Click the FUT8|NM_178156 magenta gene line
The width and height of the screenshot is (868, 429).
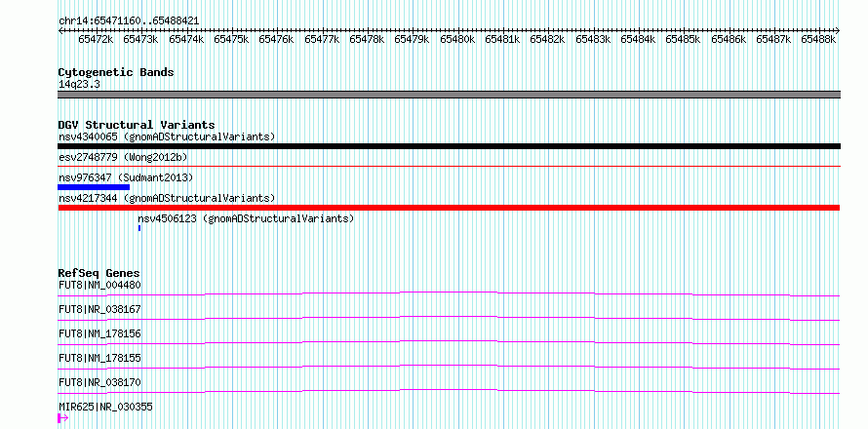[449, 342]
